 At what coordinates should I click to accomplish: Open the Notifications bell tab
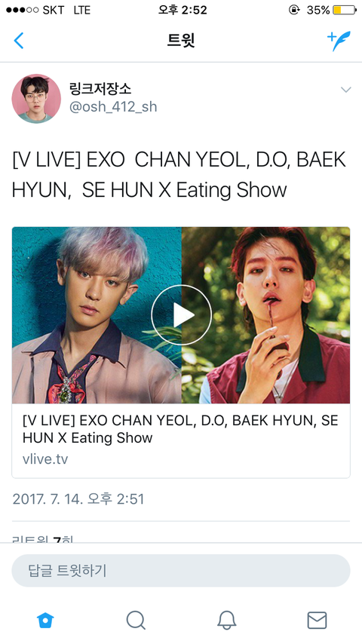coord(226,620)
